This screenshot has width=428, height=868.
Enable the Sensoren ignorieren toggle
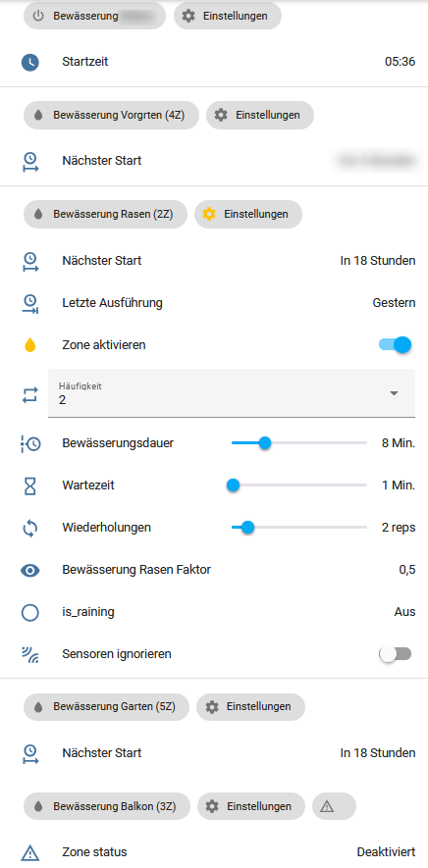point(396,654)
